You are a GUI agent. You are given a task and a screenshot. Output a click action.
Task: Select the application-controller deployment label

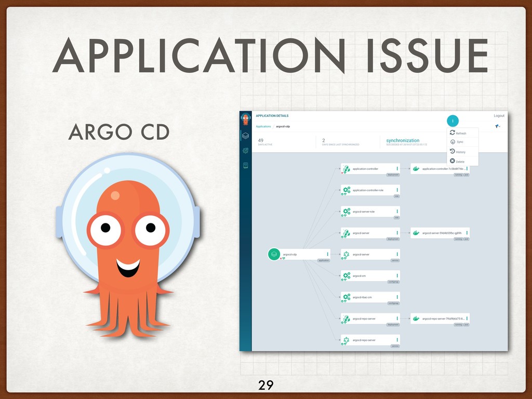coord(365,169)
